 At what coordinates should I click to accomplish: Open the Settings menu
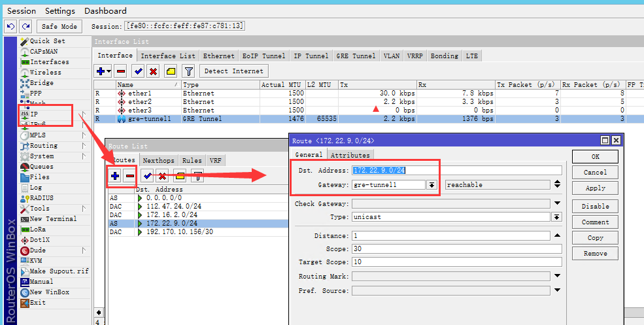tap(60, 11)
